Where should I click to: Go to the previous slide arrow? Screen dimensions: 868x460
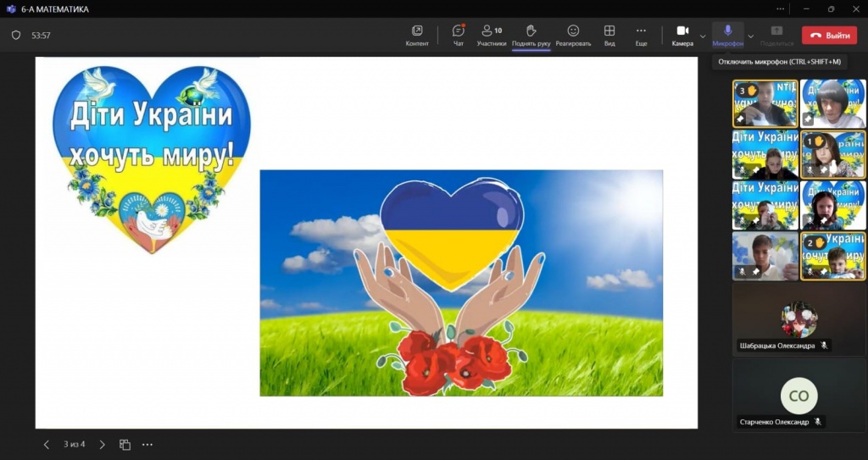click(x=47, y=445)
